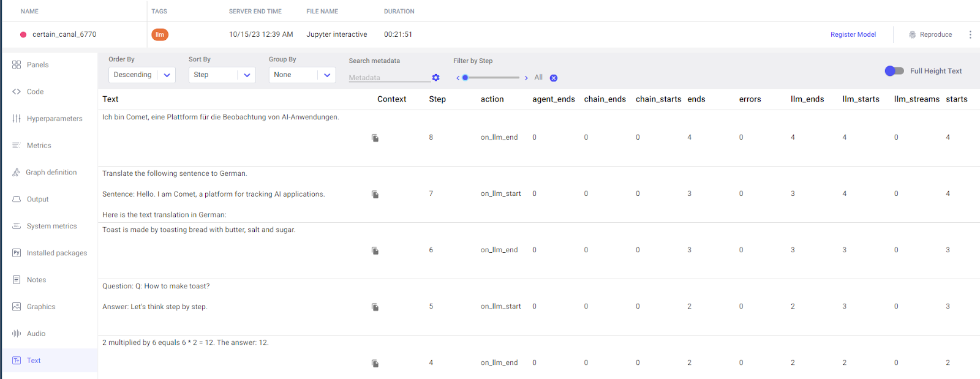The width and height of the screenshot is (980, 379).
Task: Open the Order By Descending dropdown
Action: [142, 75]
